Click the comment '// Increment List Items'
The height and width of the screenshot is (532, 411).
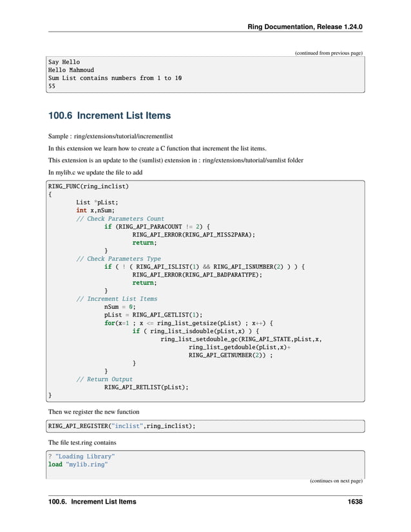tap(117, 299)
